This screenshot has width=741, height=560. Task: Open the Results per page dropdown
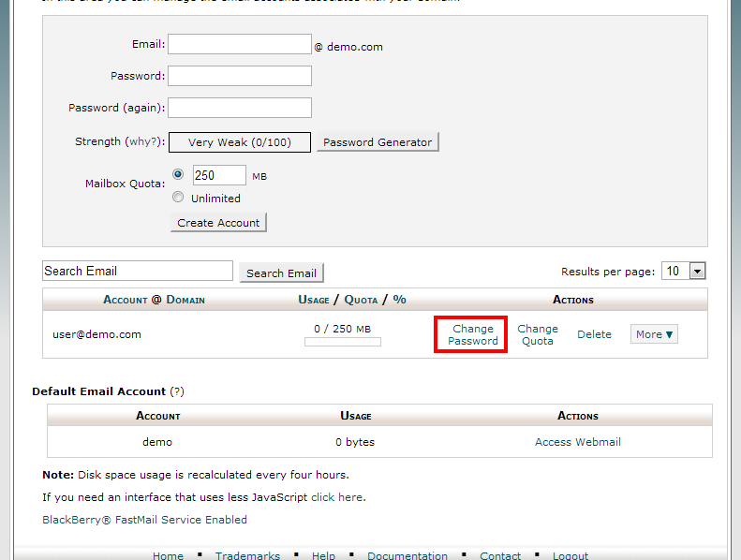coord(684,272)
